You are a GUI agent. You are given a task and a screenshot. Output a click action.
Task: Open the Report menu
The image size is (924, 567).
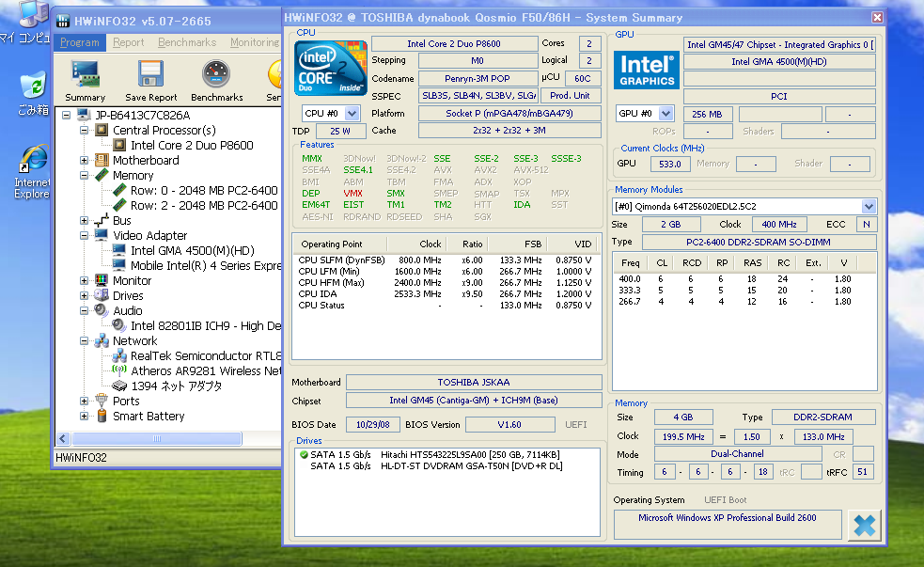(129, 42)
